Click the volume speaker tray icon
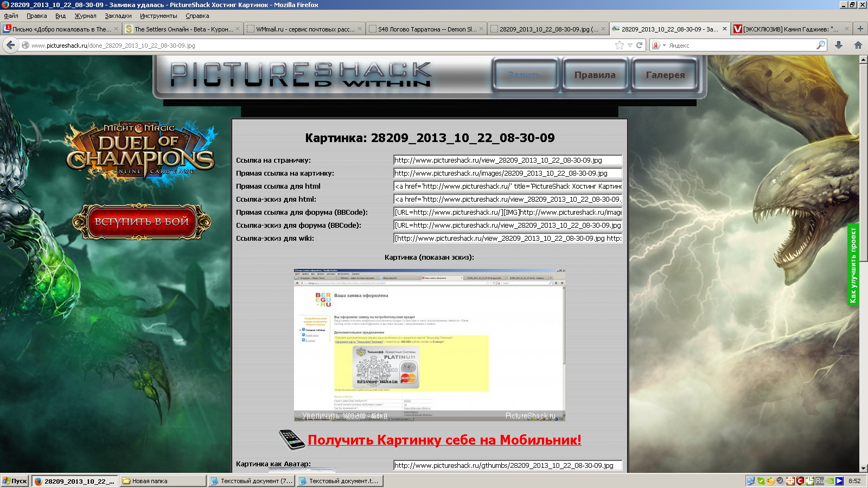The height and width of the screenshot is (488, 868). click(780, 481)
